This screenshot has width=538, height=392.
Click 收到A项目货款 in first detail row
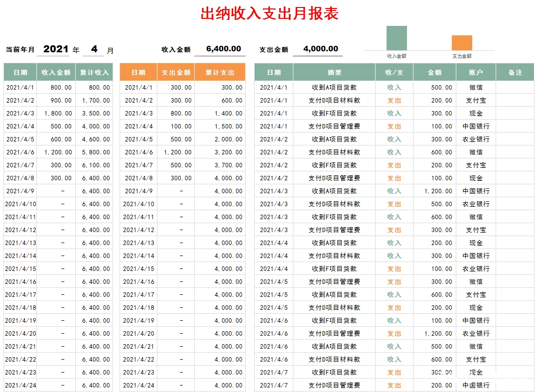click(x=334, y=88)
